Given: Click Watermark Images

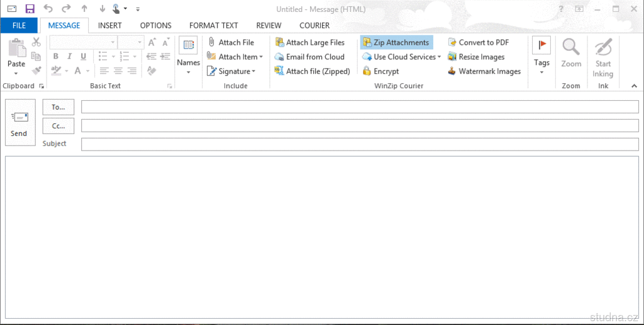Looking at the screenshot, I should 484,71.
